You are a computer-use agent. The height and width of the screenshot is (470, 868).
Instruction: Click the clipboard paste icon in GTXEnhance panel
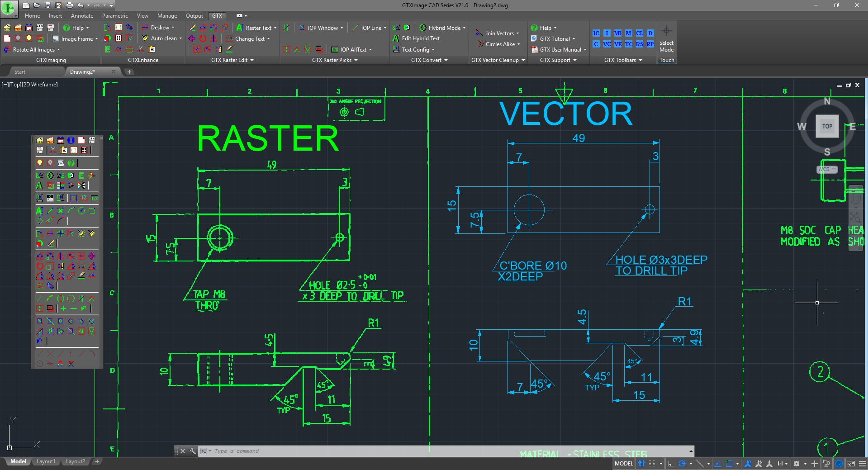(152, 49)
